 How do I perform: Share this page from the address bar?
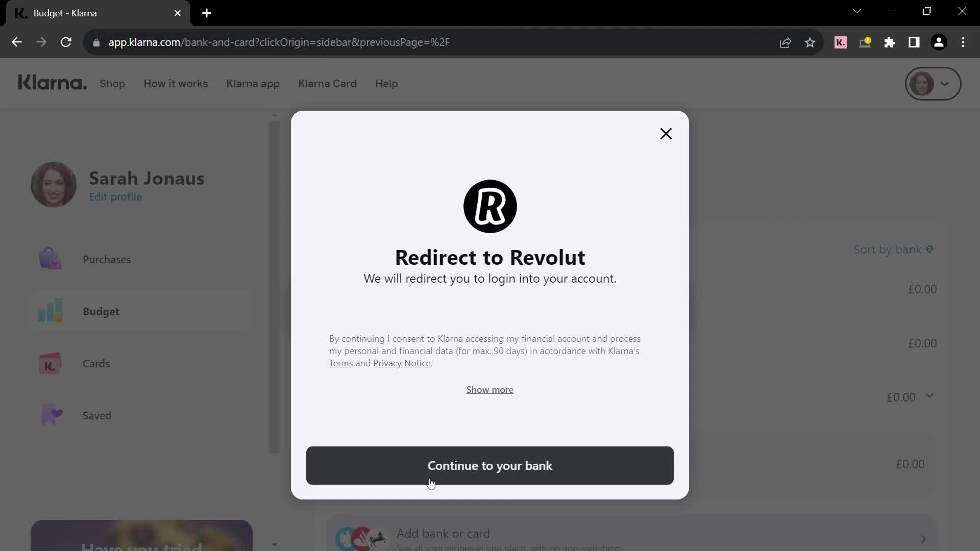786,42
